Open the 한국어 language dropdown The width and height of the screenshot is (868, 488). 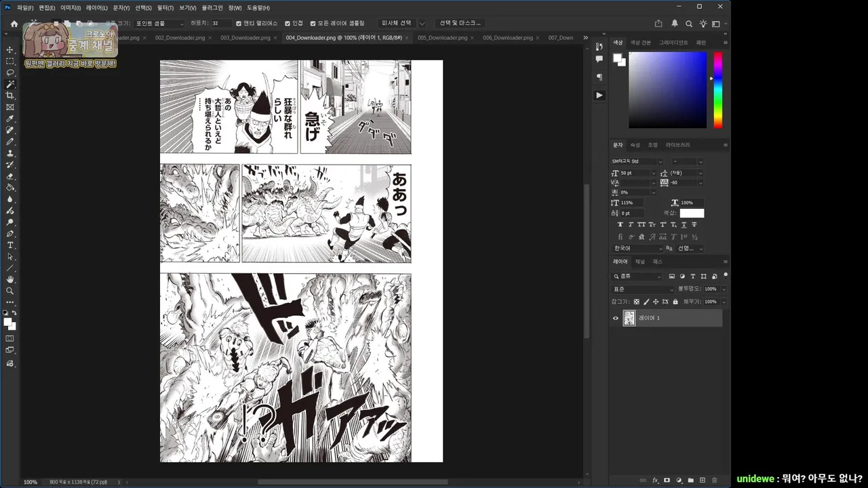[x=637, y=248]
